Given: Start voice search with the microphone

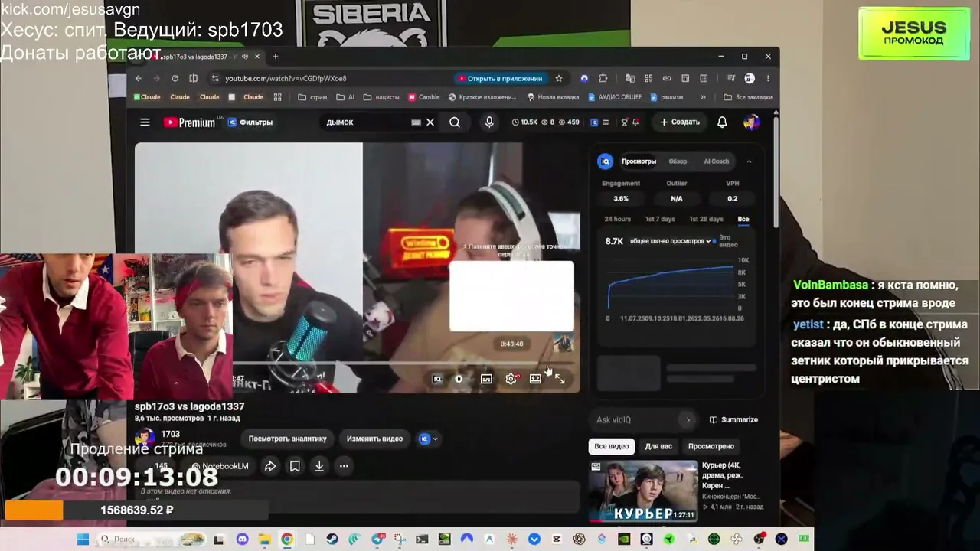Looking at the screenshot, I should (489, 122).
